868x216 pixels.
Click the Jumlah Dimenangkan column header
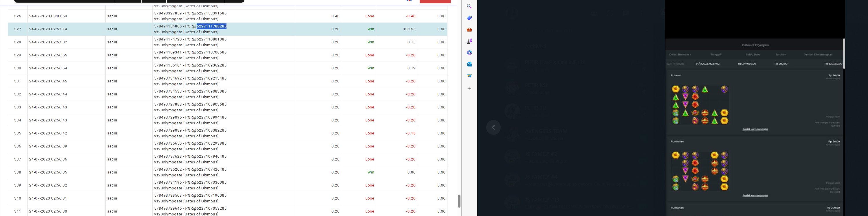click(818, 55)
